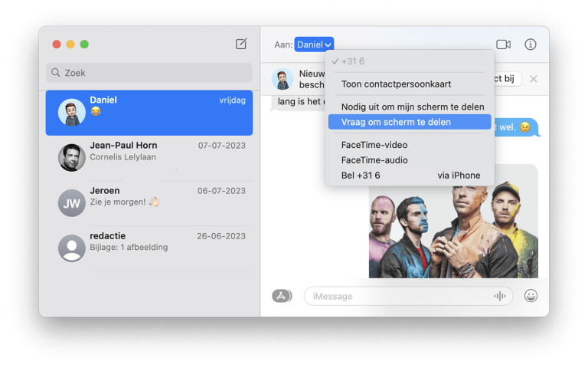Screen dimensions: 588x368
Task: Select Vraag om scherm te delen
Action: (410, 122)
